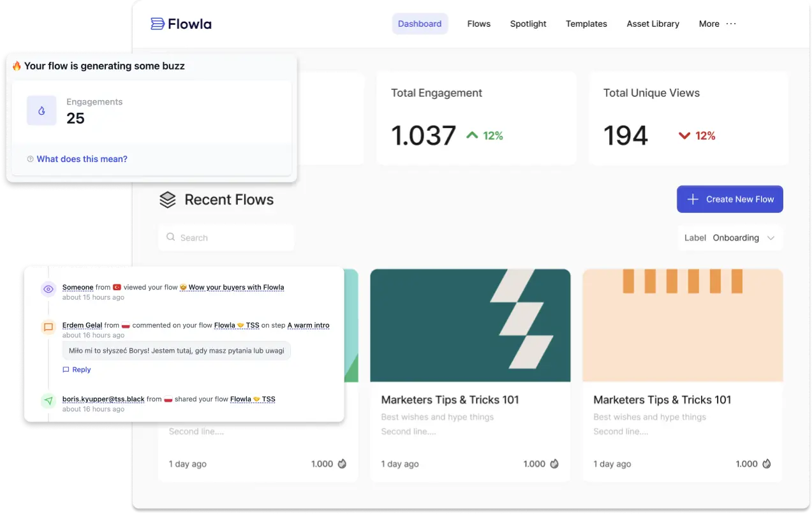The height and width of the screenshot is (514, 812).
Task: Open the Flowla TSS link in the commented activity
Action: click(237, 325)
